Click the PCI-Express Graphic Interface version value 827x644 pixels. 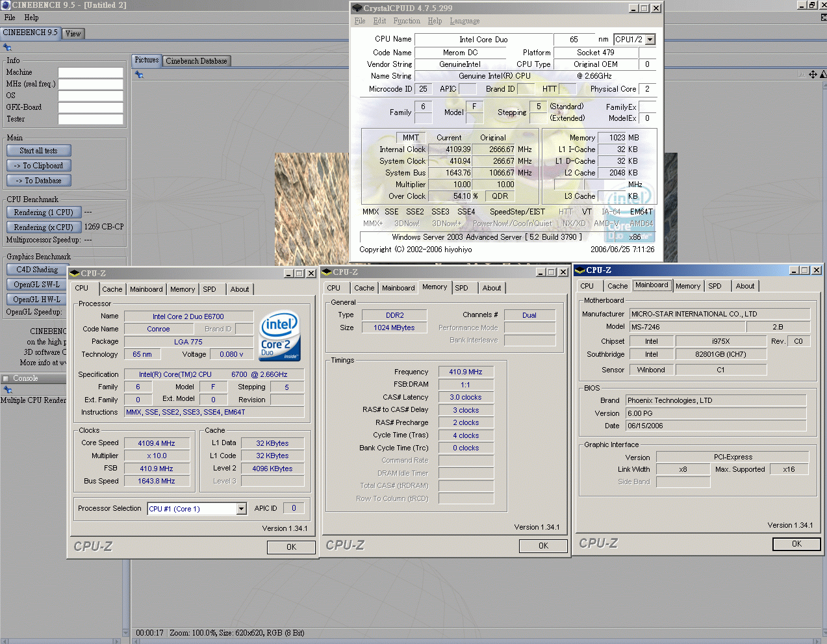click(733, 457)
